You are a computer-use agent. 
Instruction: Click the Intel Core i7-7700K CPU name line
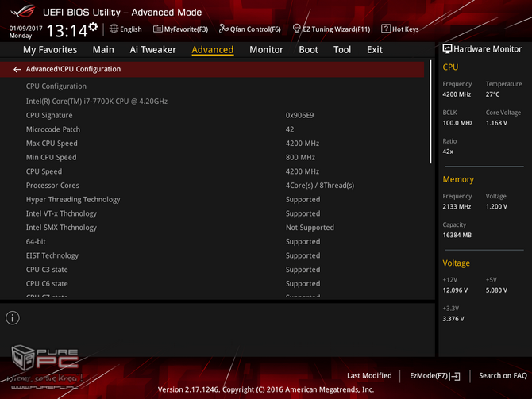(97, 102)
